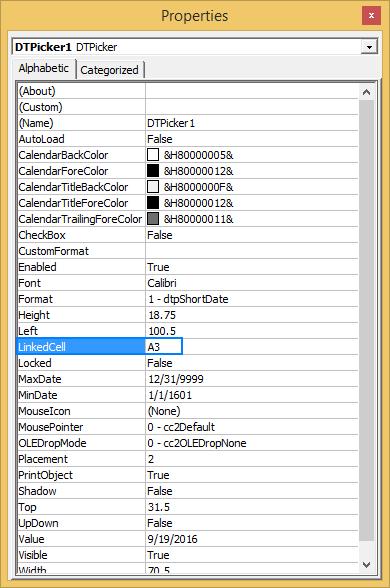Select the Format property
Screen dimensions: 390x588
click(x=36, y=299)
